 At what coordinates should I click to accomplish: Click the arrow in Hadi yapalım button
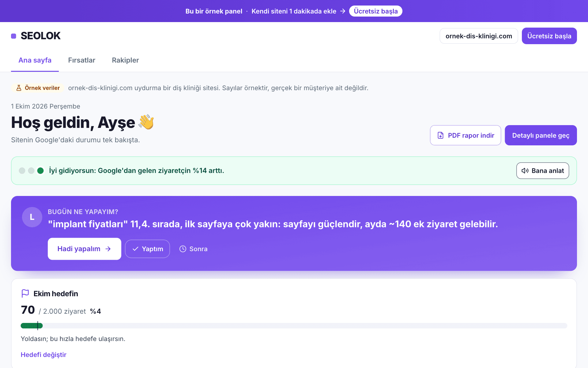[108, 249]
